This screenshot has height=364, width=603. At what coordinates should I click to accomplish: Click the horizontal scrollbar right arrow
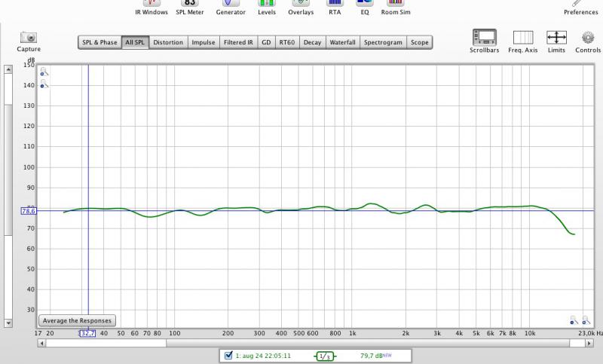[589, 343]
